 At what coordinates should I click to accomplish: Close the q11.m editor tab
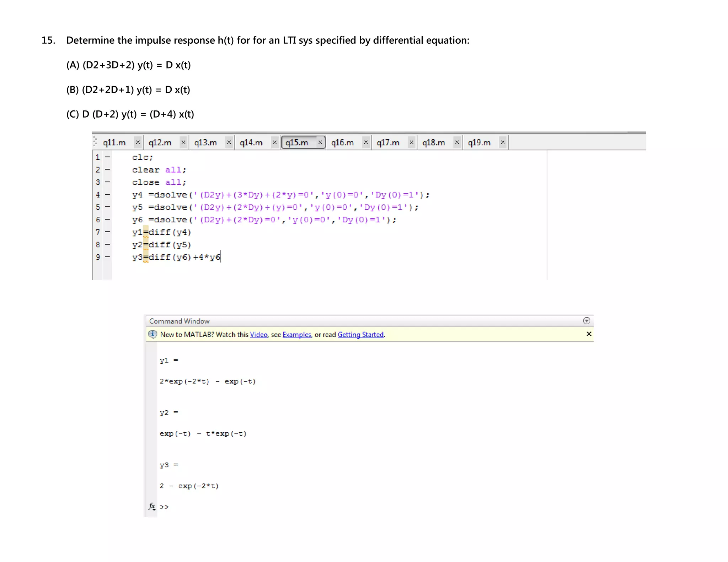pyautogui.click(x=138, y=142)
